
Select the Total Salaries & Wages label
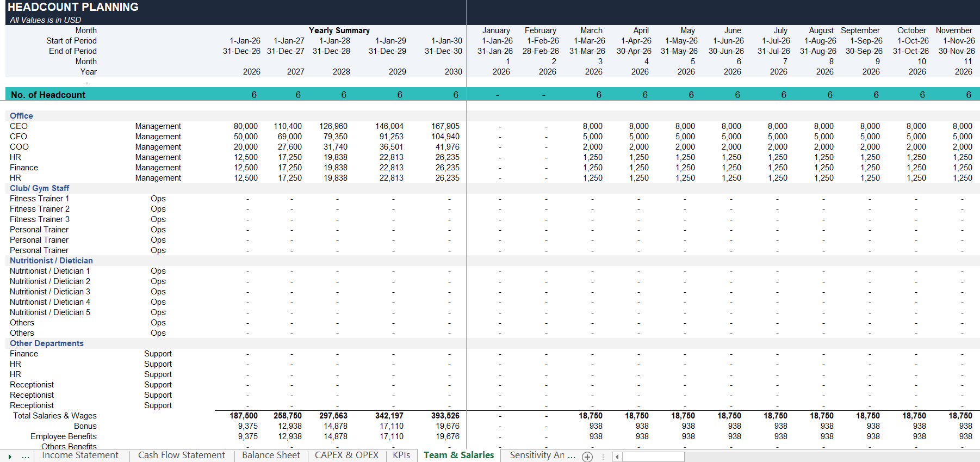(55, 416)
